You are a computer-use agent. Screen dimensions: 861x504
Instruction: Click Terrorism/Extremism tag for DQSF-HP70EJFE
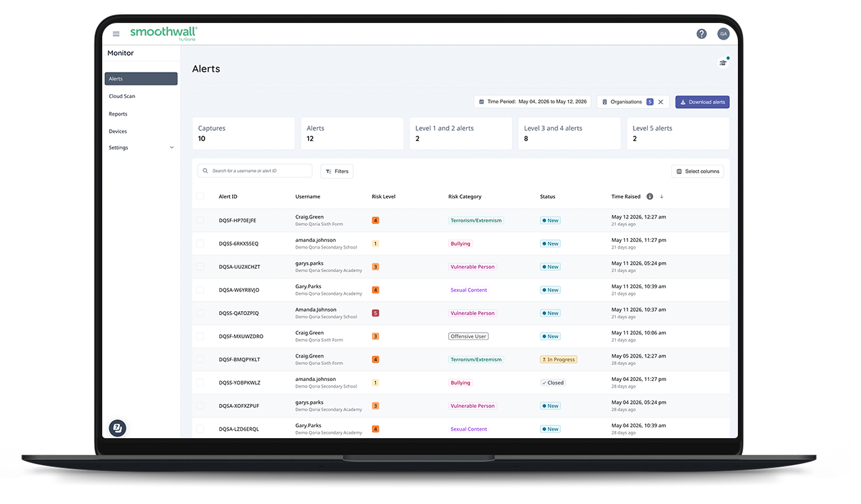(476, 220)
